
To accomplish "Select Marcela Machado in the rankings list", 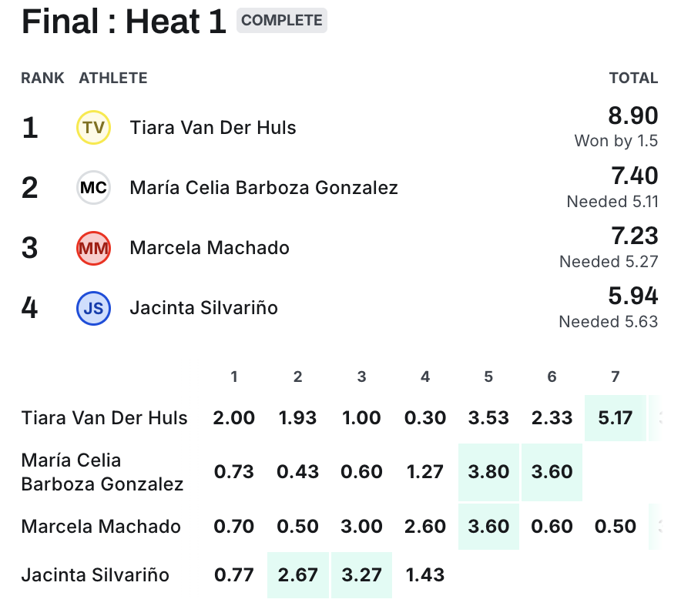I will coord(210,248).
